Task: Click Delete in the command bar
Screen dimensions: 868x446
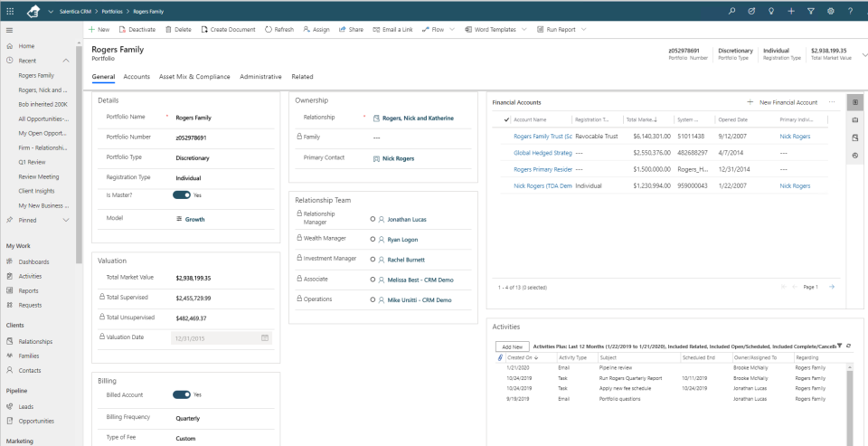Action: pos(178,29)
